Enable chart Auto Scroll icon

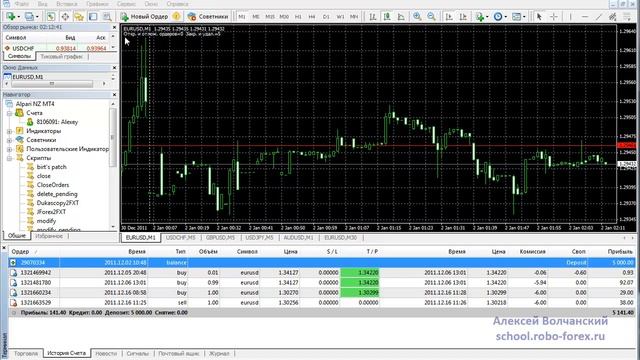point(449,17)
